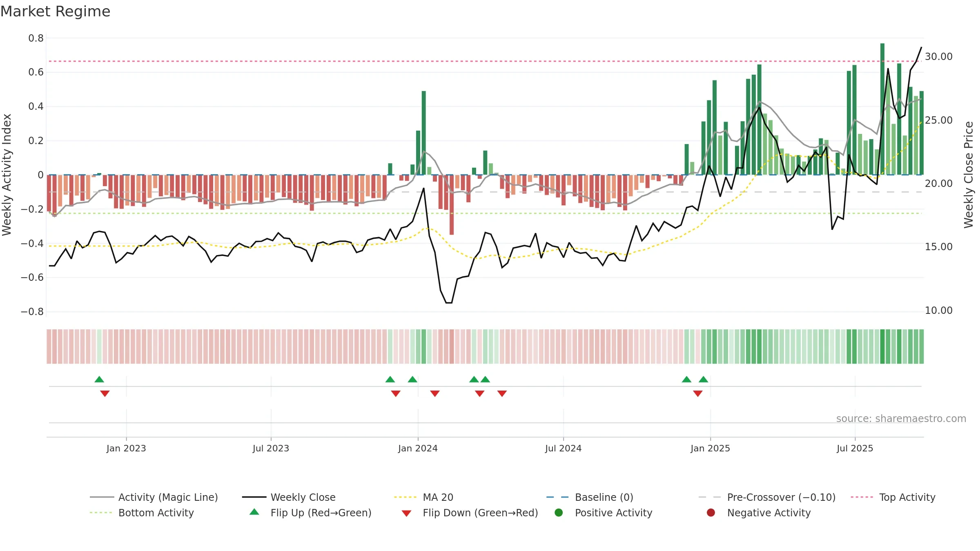This screenshot has height=551, width=980.
Task: Click the red flip-down marker before Jan 2023
Action: (105, 393)
